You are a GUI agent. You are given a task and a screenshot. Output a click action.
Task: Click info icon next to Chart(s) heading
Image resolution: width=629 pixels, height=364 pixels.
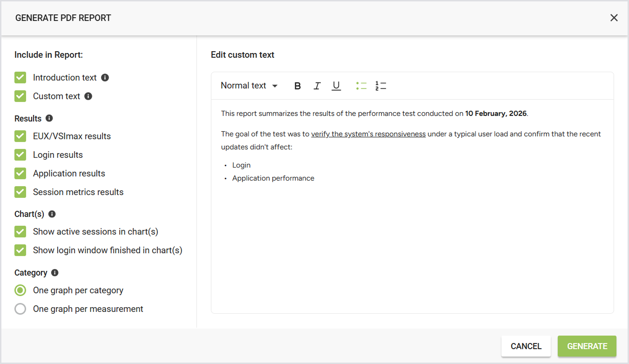pos(52,214)
